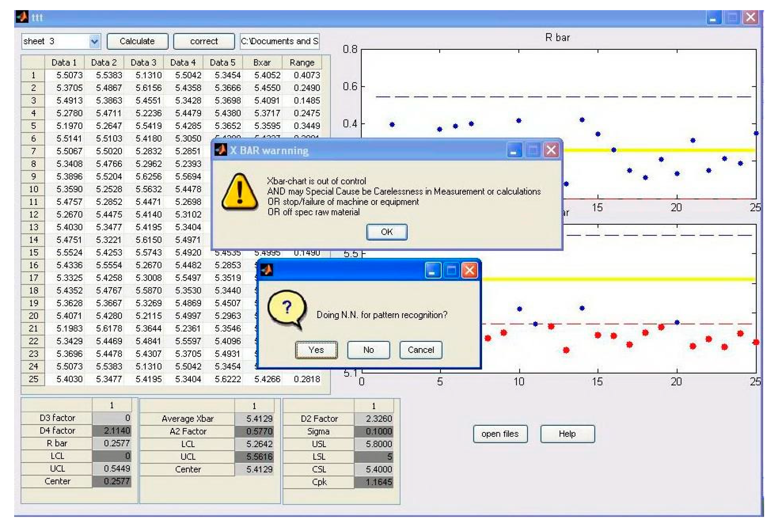
Task: Click the open files button
Action: click(x=500, y=434)
